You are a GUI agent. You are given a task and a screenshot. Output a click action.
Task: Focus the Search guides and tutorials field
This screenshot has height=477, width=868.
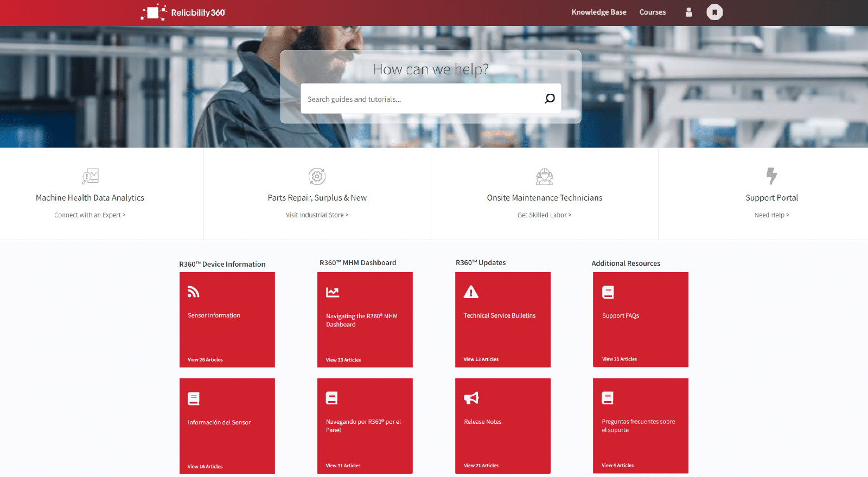(420, 99)
